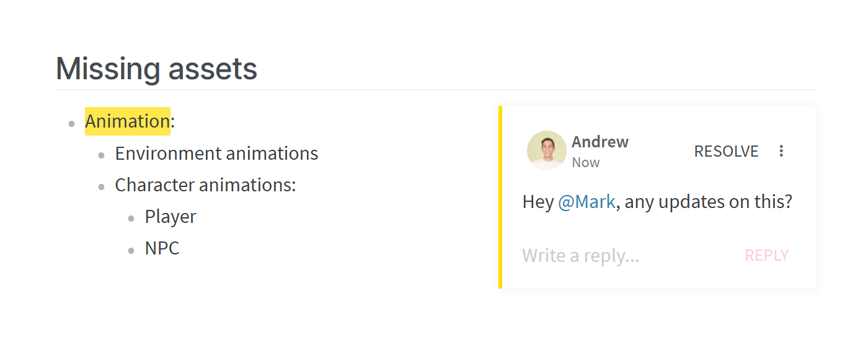Open the @Mark mention link
This screenshot has height=343, width=868.
587,202
